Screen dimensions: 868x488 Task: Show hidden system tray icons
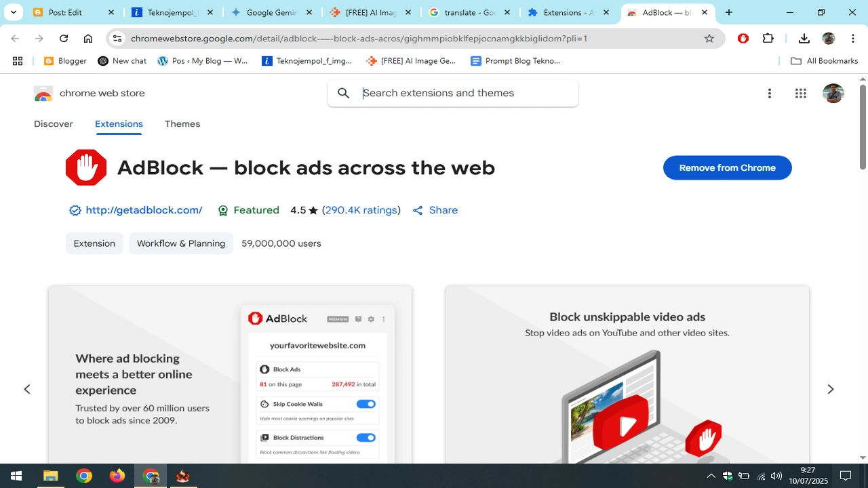711,476
